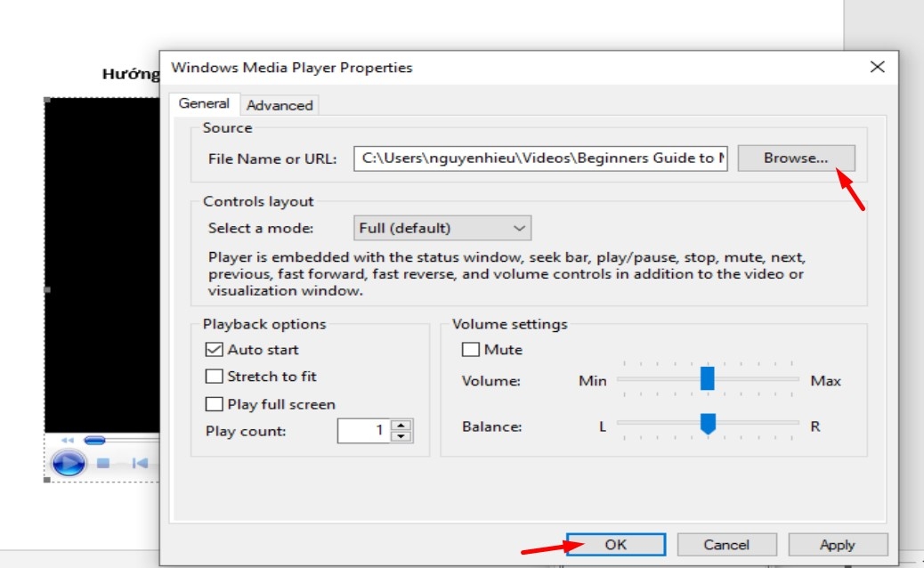This screenshot has width=924, height=568.
Task: Cancel the properties dialog
Action: pos(726,545)
